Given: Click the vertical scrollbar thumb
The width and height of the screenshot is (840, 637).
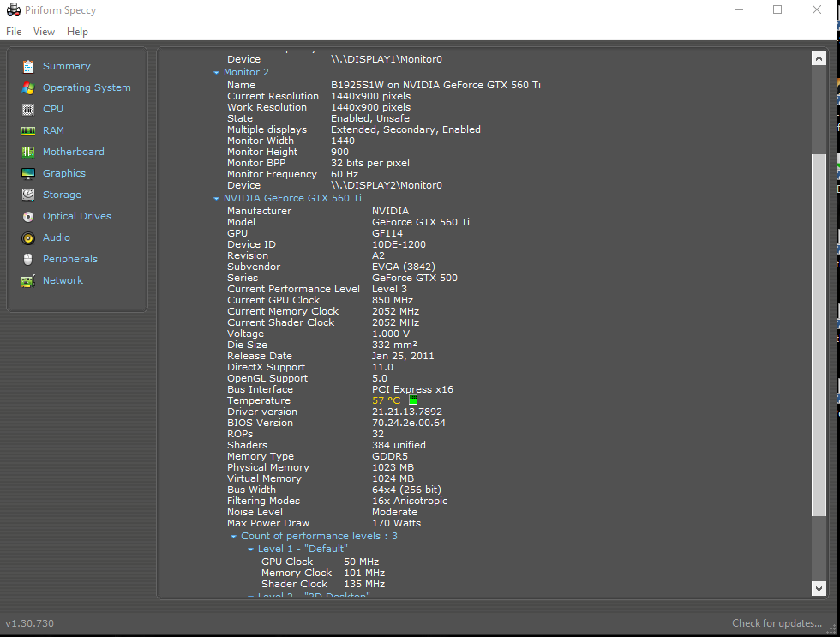Looking at the screenshot, I should pos(819,335).
